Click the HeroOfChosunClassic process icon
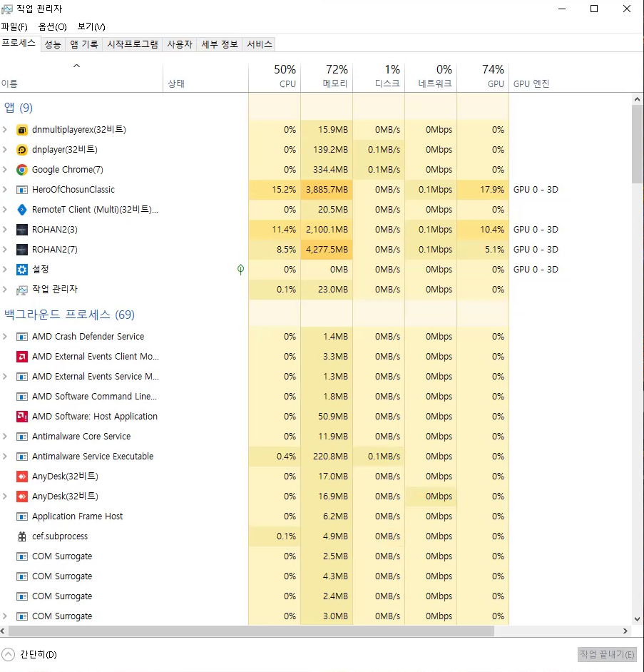Viewport: 644px width, 672px height. point(22,190)
